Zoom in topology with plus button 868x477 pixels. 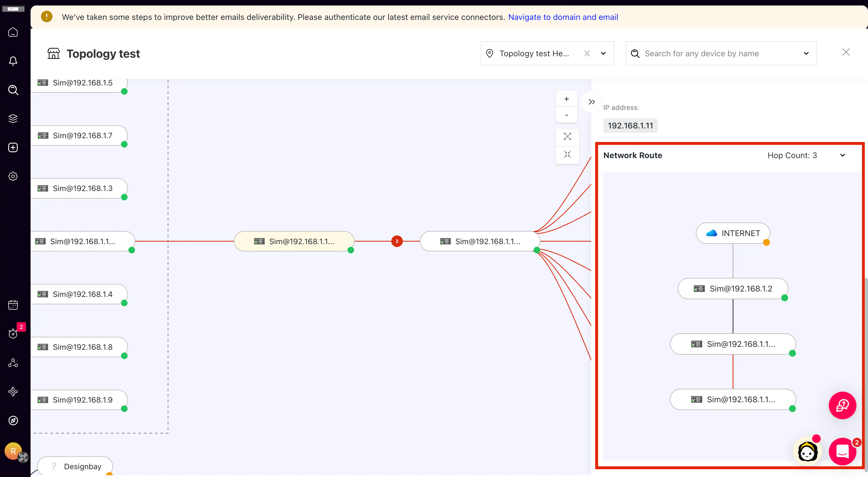[x=566, y=99]
